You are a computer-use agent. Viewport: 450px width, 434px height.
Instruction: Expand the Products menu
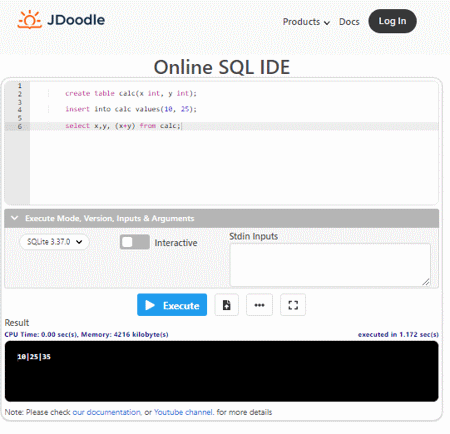[306, 22]
